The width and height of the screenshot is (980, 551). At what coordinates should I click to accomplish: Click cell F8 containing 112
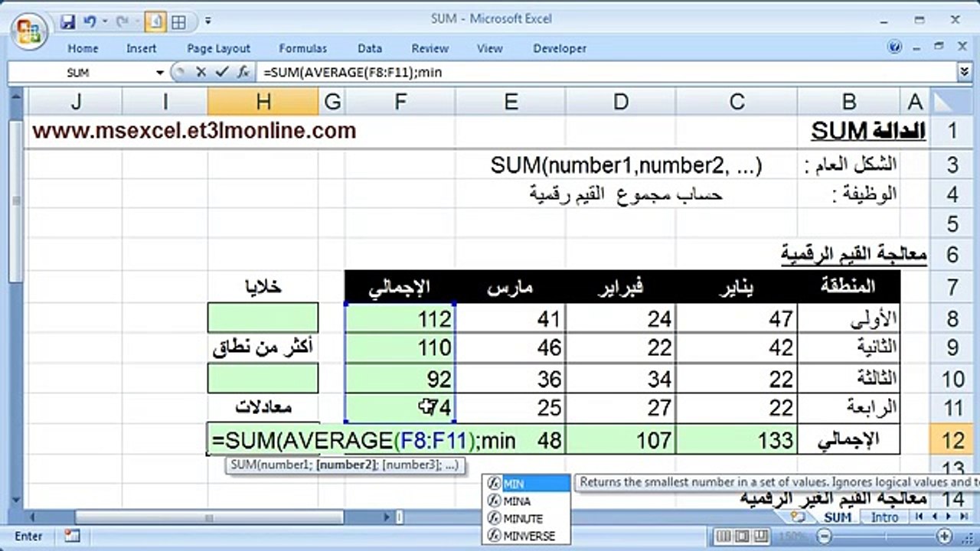tap(400, 318)
